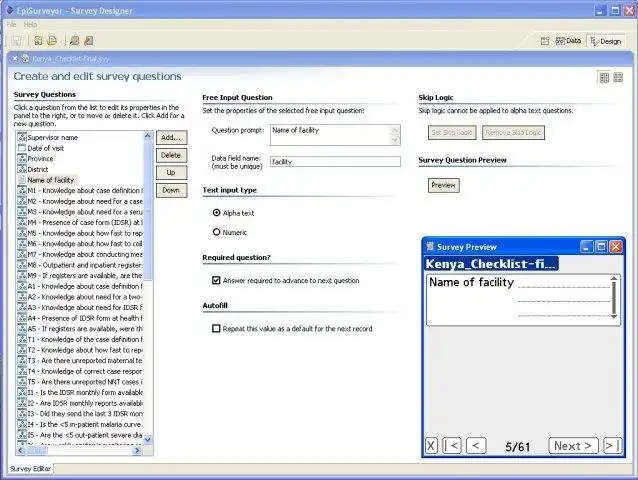Select the Numeric radio button
This screenshot has height=480, width=638.
[216, 232]
